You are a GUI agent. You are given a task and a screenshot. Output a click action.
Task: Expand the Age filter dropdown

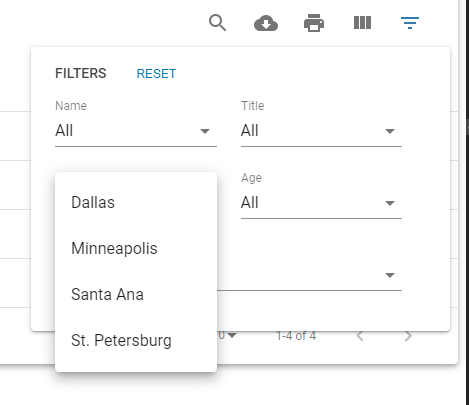point(321,203)
